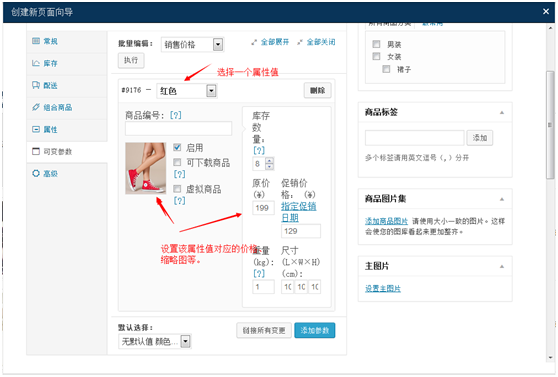Viewport: 558px width, 377px height.
Task: Click the 设置主图片 link
Action: pyautogui.click(x=383, y=288)
